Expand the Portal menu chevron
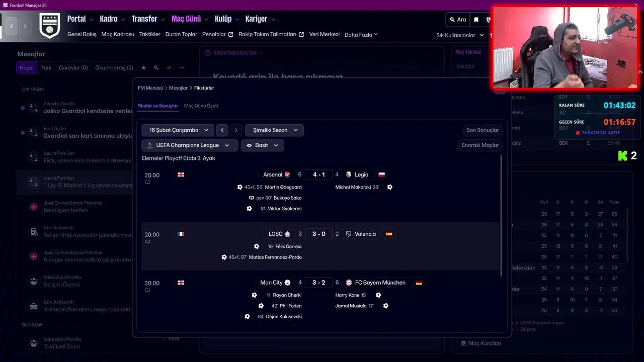The image size is (644, 362). click(x=91, y=20)
